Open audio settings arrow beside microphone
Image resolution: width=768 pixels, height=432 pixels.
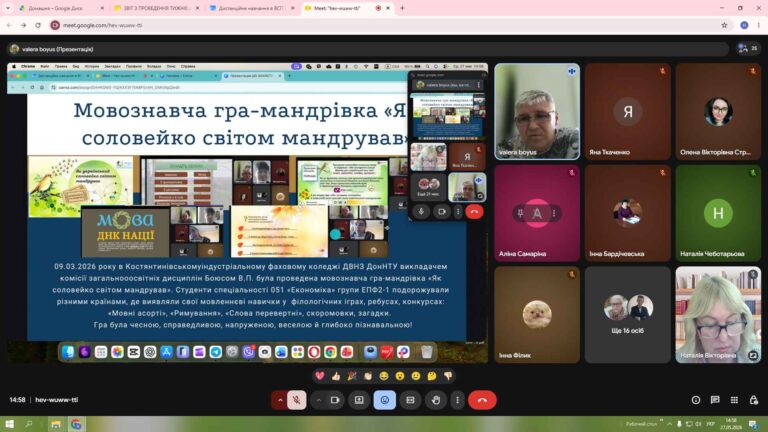(280, 400)
